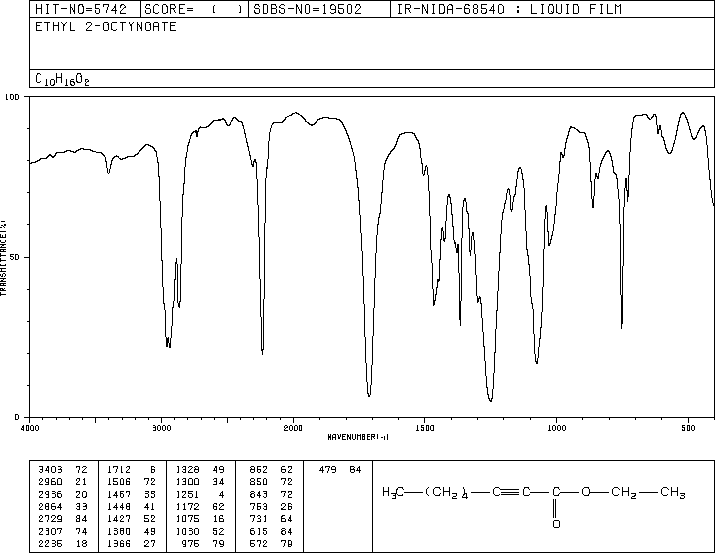Screen dimensions: 715x553
Task: Click the alkyne absorption minimum near 2236
Action: coord(262,352)
